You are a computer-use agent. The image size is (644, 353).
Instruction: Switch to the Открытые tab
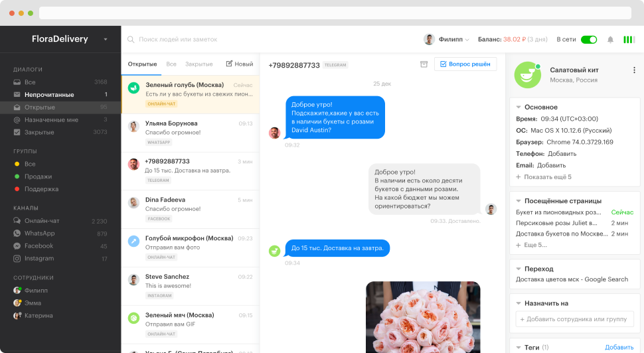pyautogui.click(x=142, y=64)
